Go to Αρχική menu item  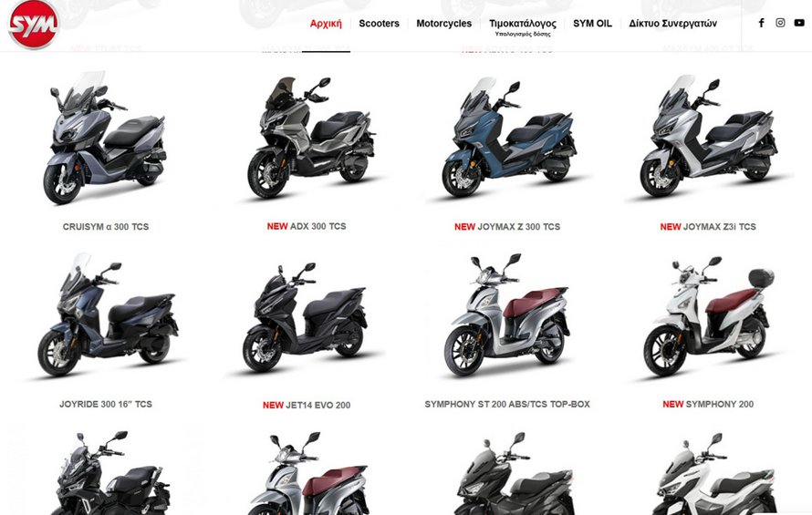[x=326, y=24]
